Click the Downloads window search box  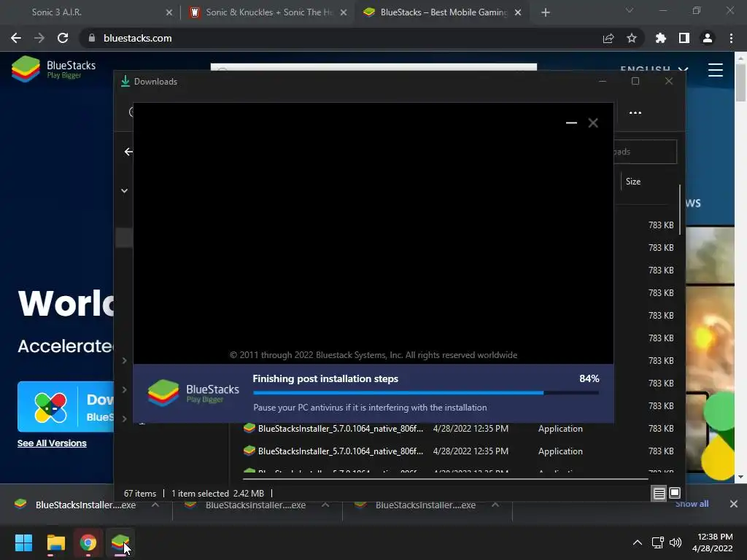pos(645,152)
